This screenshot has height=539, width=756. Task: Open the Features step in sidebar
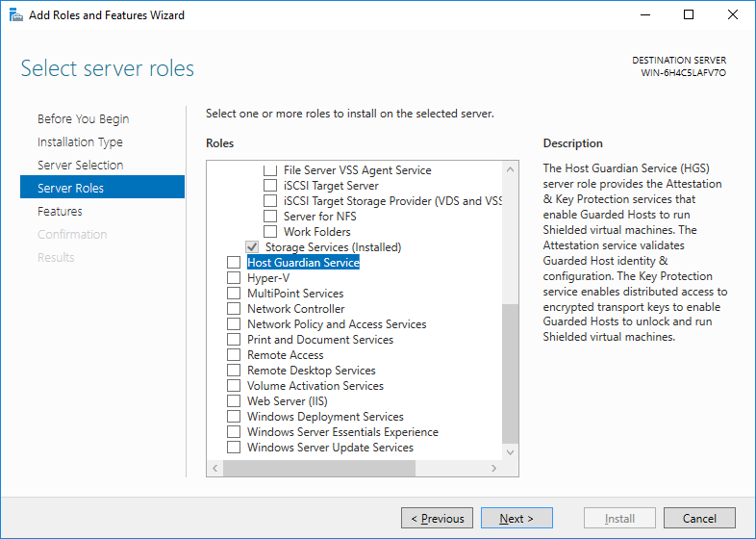(x=61, y=212)
